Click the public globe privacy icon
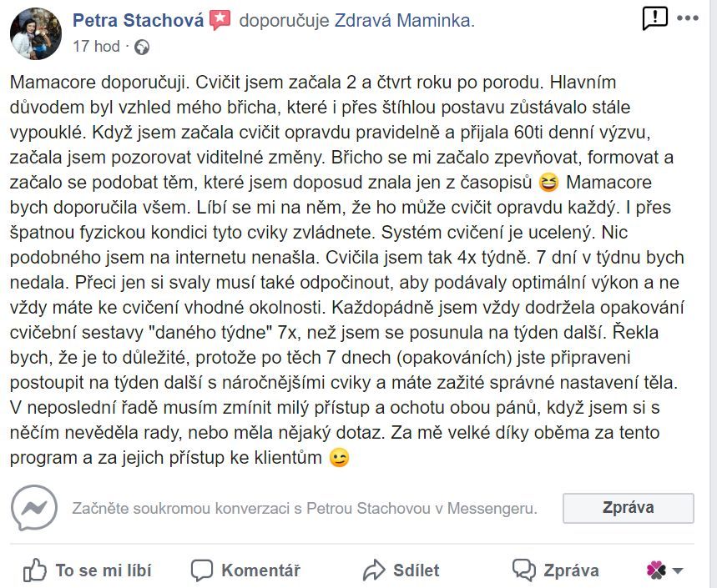Screen dimensions: 717x588 (x=142, y=48)
